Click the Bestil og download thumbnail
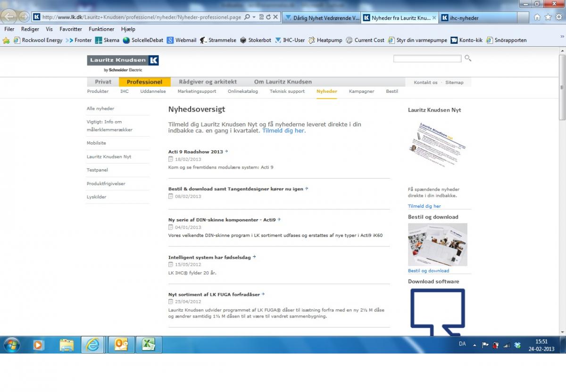Image resolution: width=566 pixels, height=392 pixels. click(437, 245)
